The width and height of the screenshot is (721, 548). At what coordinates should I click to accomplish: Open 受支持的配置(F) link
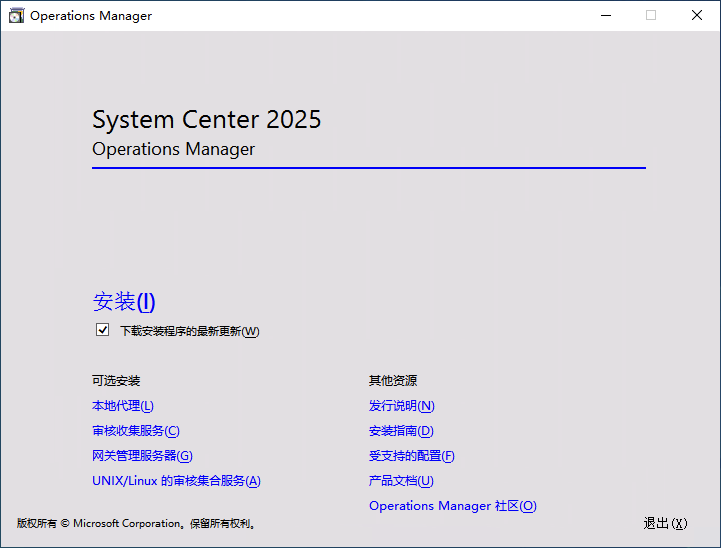click(412, 456)
